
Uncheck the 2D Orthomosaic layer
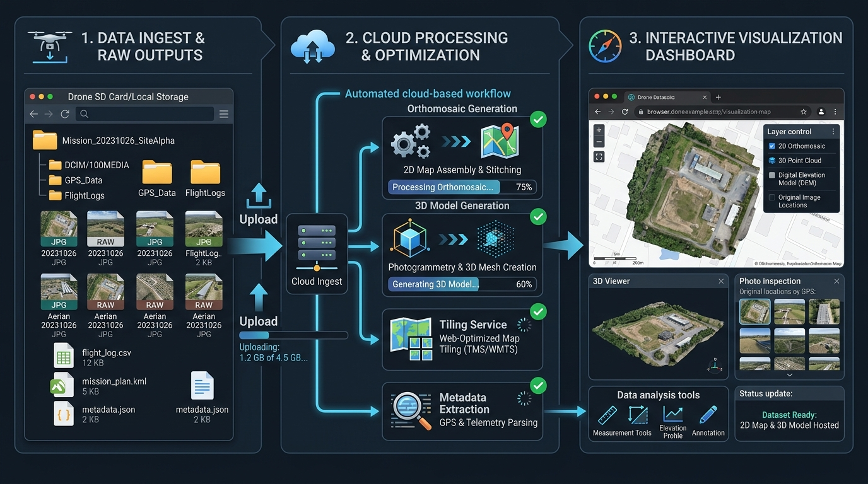pyautogui.click(x=772, y=146)
